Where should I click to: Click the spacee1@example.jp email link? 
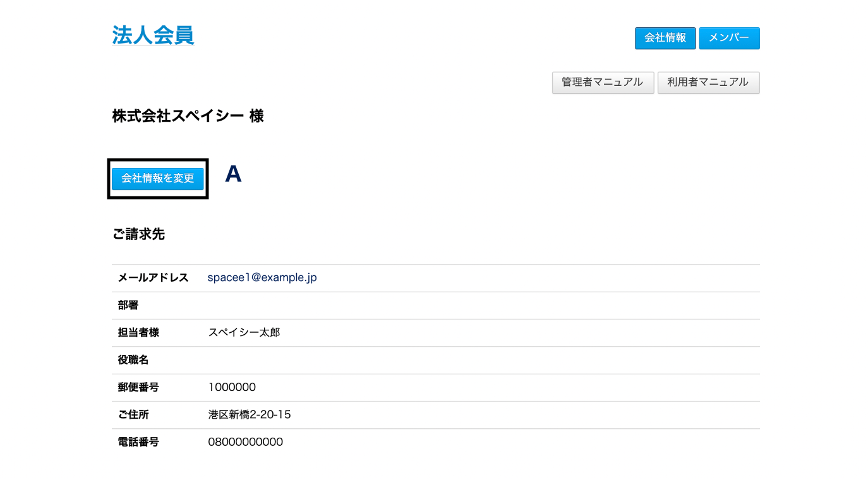point(262,278)
